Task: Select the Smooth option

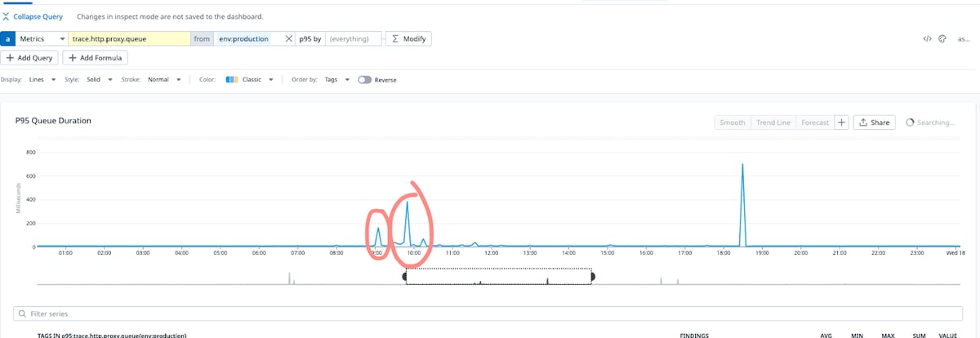Action: tap(733, 122)
